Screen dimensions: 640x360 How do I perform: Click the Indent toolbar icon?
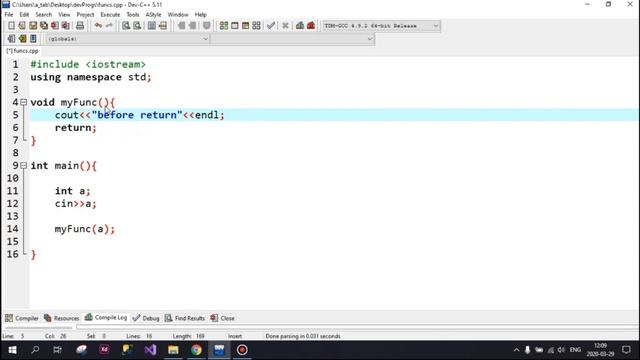[181, 26]
